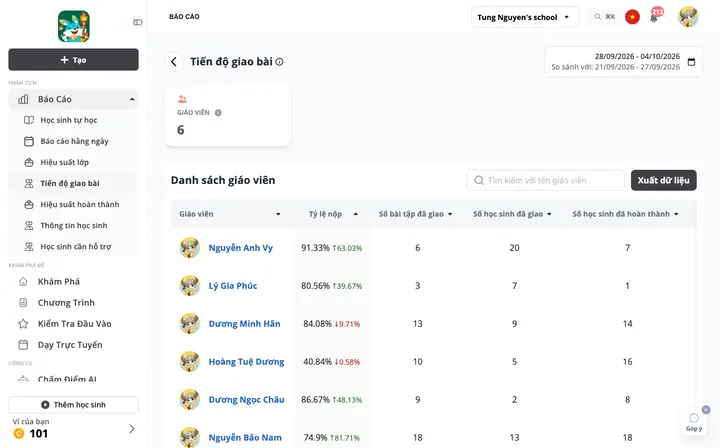Open the date range picker

pyautogui.click(x=623, y=62)
